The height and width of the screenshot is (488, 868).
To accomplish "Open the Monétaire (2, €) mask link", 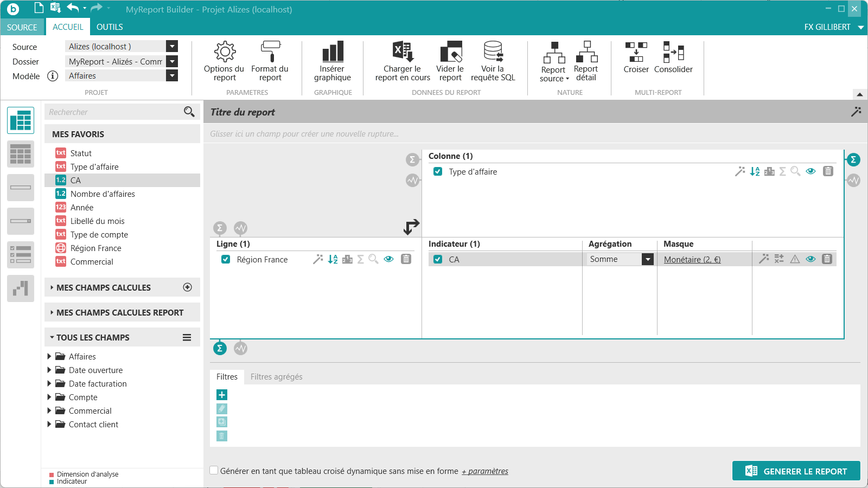I will 692,260.
